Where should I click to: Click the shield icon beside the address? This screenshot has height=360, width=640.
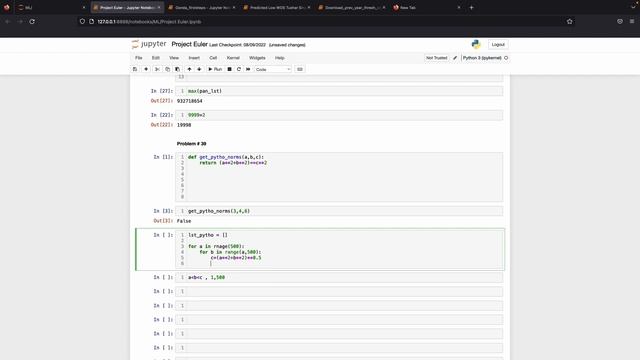pyautogui.click(x=82, y=21)
